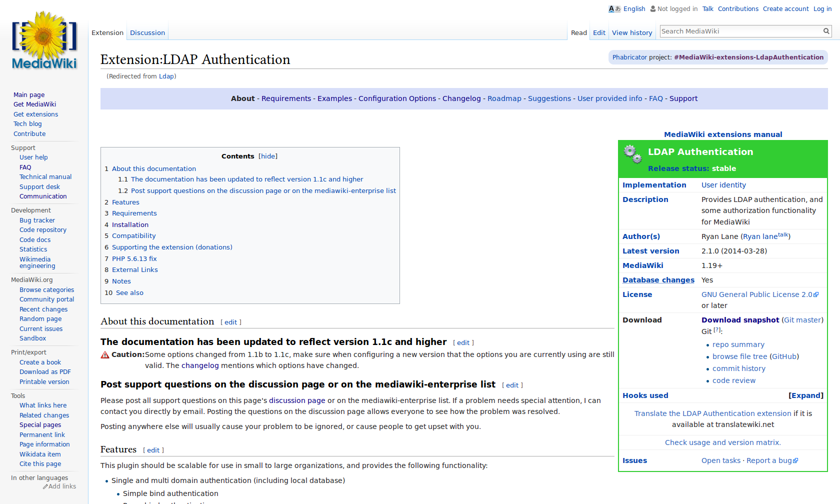Click the pencil icon next to Add links

point(45,486)
